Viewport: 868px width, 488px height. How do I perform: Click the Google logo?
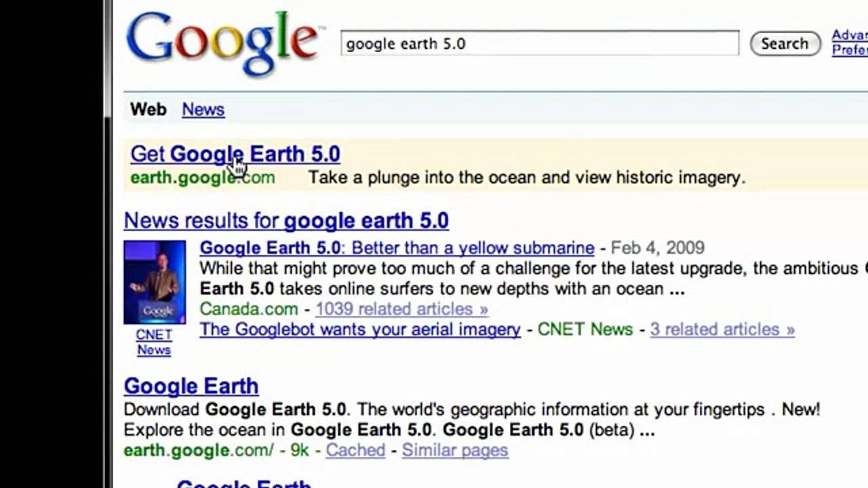coord(222,44)
